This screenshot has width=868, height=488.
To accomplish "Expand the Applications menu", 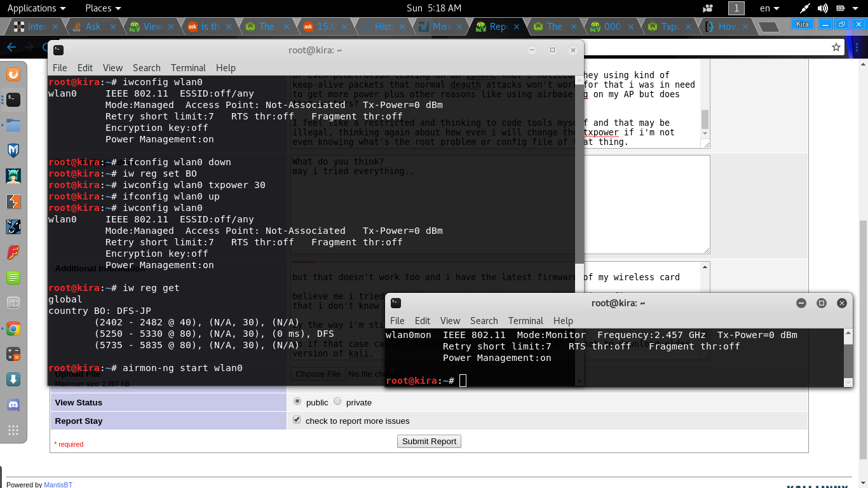I will (36, 8).
